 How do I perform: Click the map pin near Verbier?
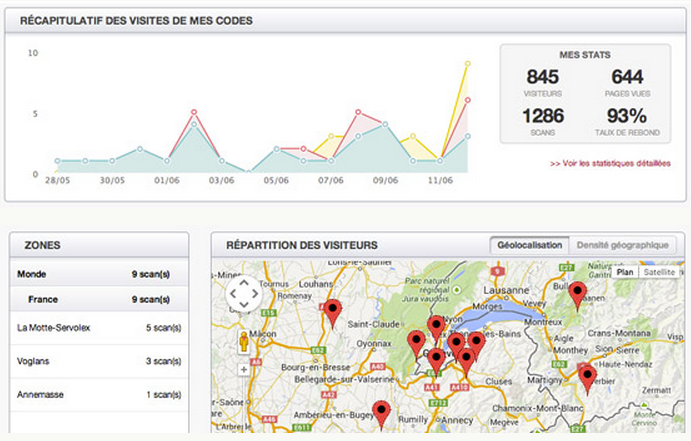tap(587, 377)
